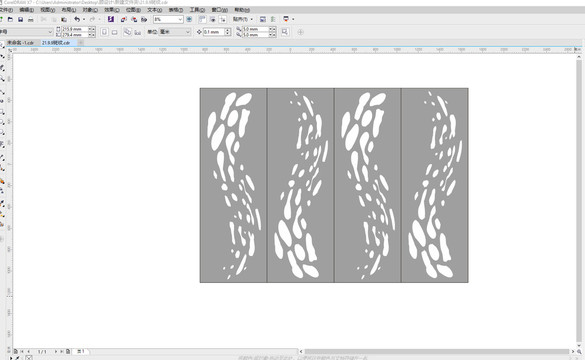Viewport: 585px width, 360px height.
Task: Open the 对象 (Object) menu
Action: click(90, 10)
